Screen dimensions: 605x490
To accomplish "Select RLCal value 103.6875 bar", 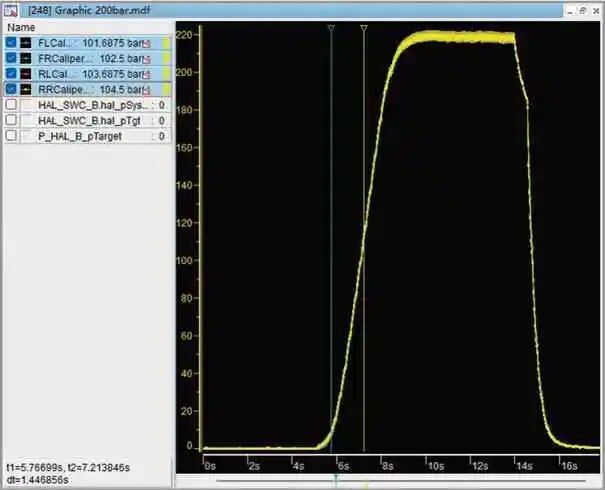I will [112, 74].
